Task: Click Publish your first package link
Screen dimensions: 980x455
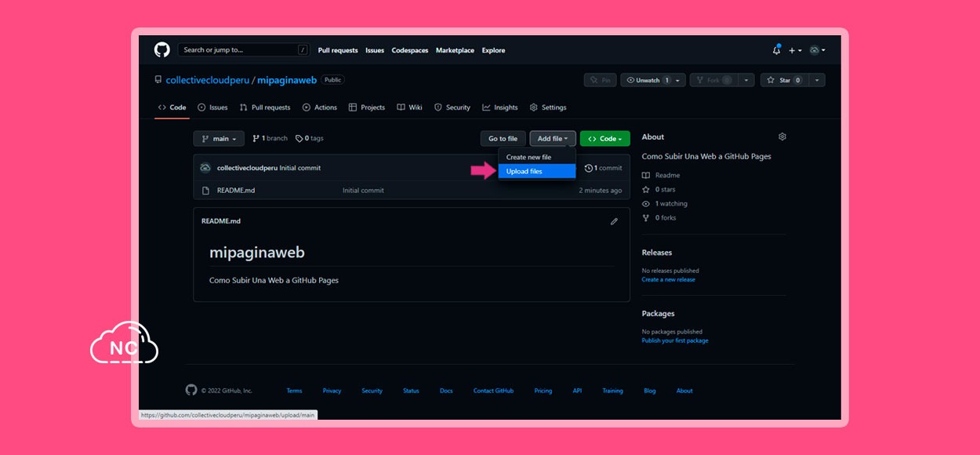Action: pos(675,340)
